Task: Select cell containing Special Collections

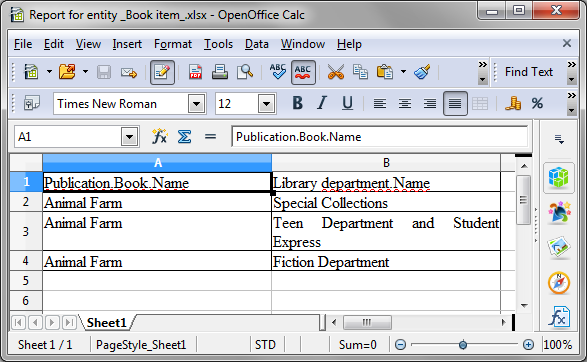Action: coord(386,203)
